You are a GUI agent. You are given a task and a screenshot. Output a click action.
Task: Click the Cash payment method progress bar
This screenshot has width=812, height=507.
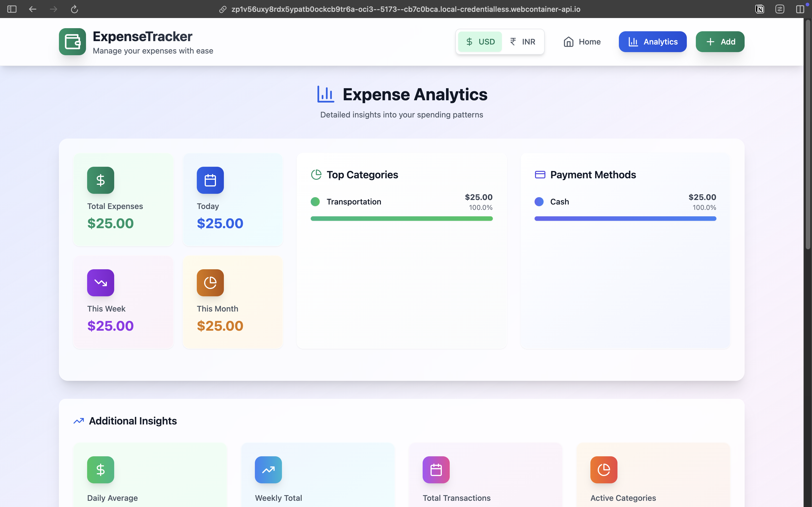625,219
